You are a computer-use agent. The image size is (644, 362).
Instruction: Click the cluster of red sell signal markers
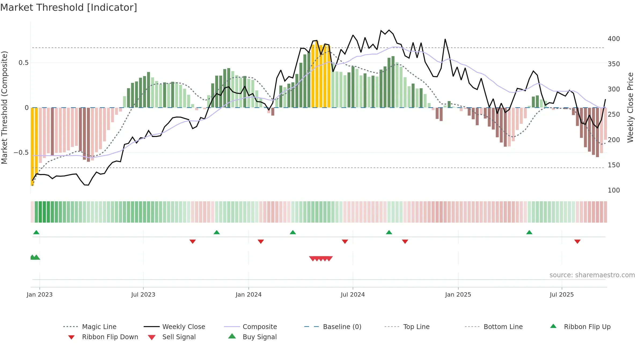(321, 258)
